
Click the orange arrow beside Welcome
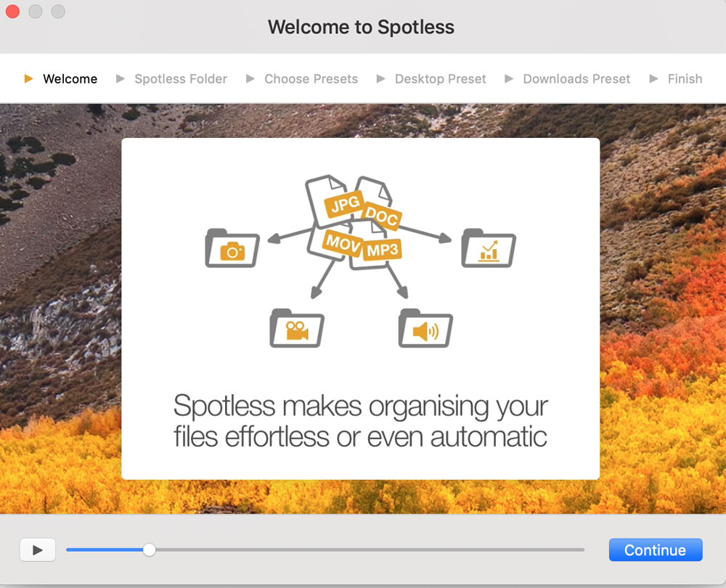tap(28, 78)
